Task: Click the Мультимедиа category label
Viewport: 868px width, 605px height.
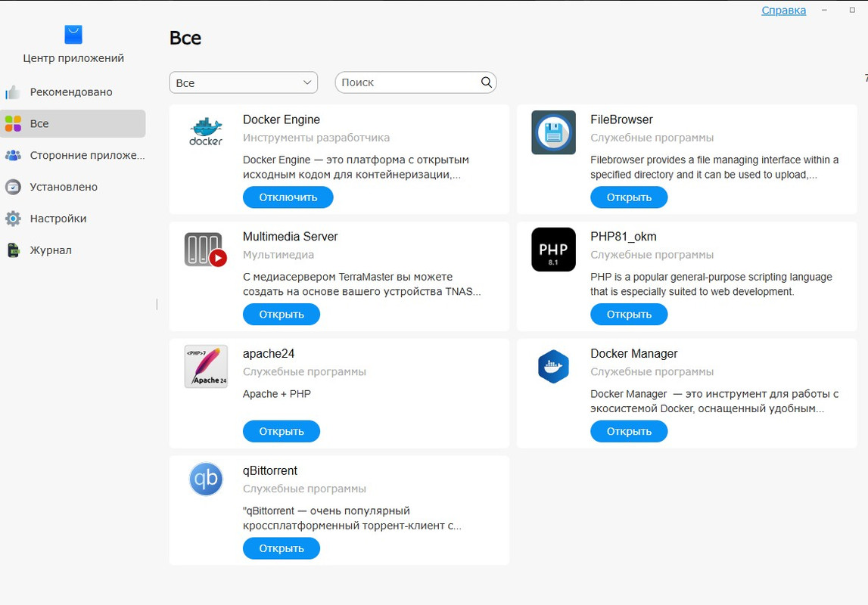Action: 278,255
